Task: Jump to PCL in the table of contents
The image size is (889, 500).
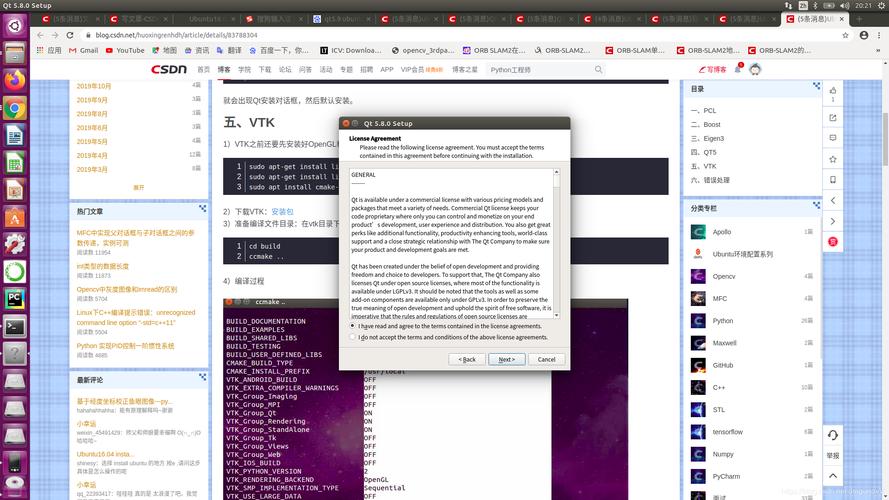Action: click(704, 111)
